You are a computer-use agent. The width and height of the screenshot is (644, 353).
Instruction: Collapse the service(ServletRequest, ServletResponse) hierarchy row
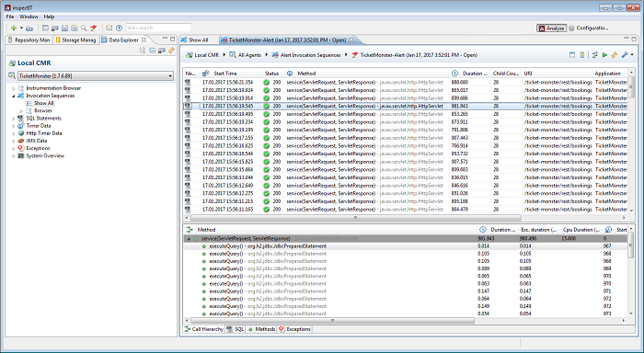tap(189, 238)
